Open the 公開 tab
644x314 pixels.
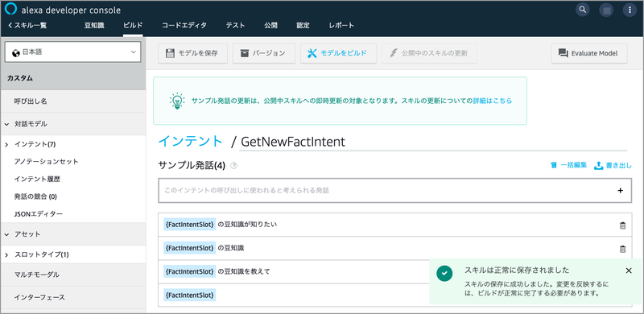pyautogui.click(x=270, y=26)
